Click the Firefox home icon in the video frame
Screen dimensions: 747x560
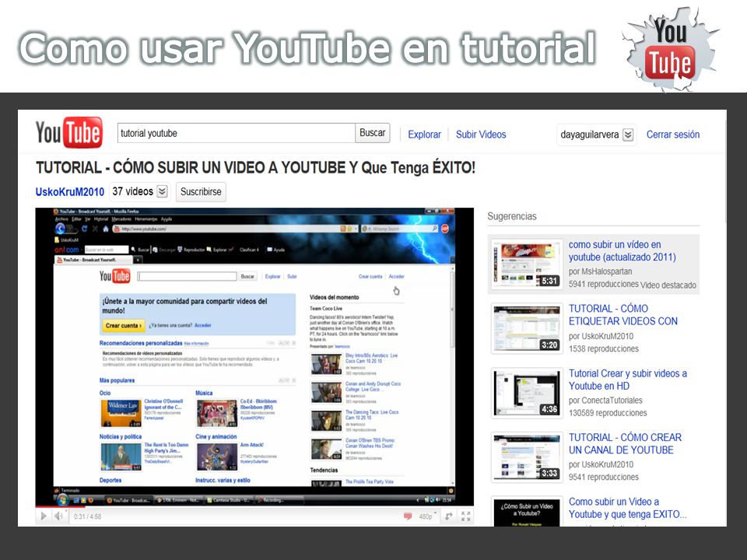(x=106, y=229)
